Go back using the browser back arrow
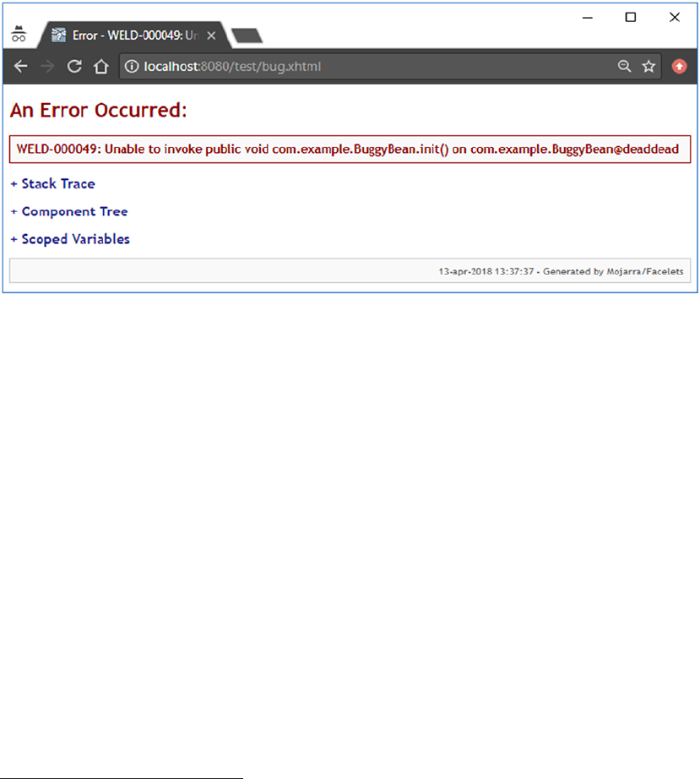 click(21, 66)
